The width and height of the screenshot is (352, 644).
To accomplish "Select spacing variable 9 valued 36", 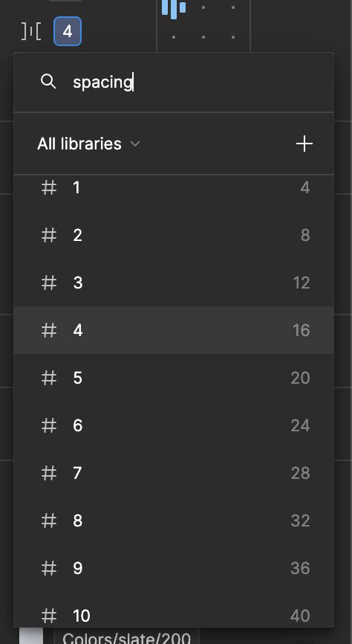I will (x=174, y=568).
